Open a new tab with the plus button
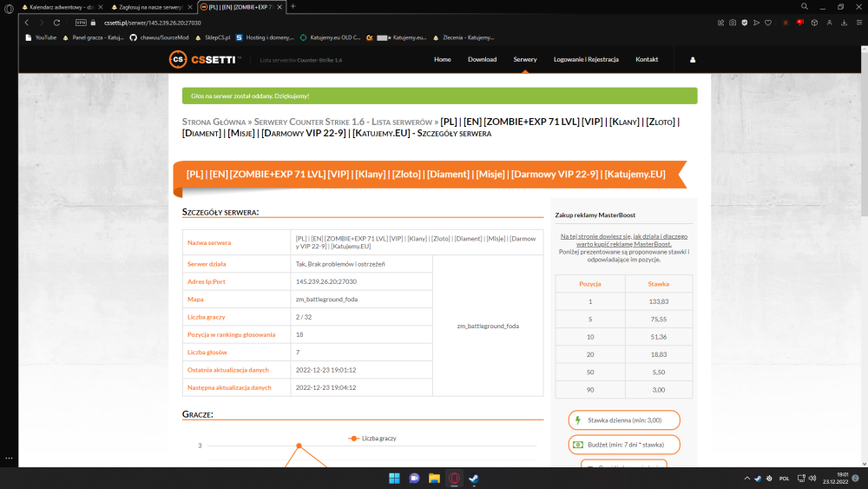Image resolution: width=868 pixels, height=489 pixels. pos(293,7)
